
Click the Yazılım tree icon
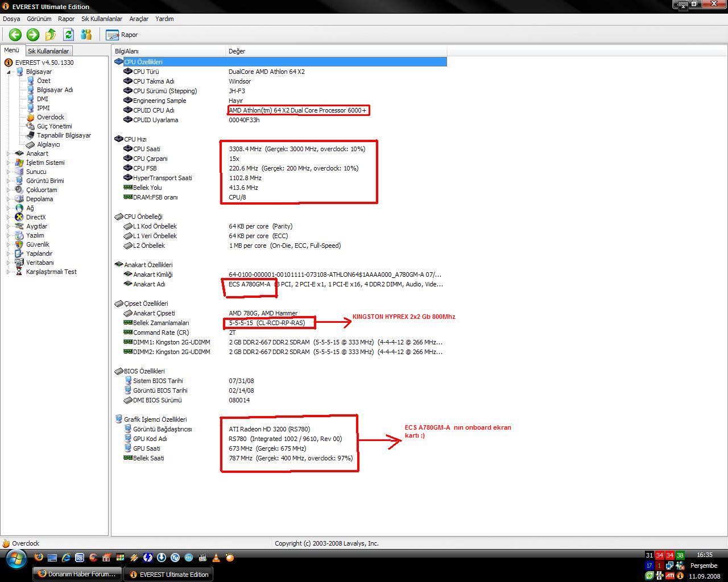pos(19,235)
